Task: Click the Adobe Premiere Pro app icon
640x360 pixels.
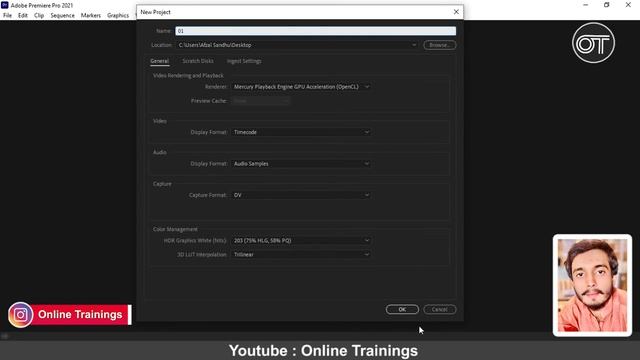Action: click(x=5, y=5)
